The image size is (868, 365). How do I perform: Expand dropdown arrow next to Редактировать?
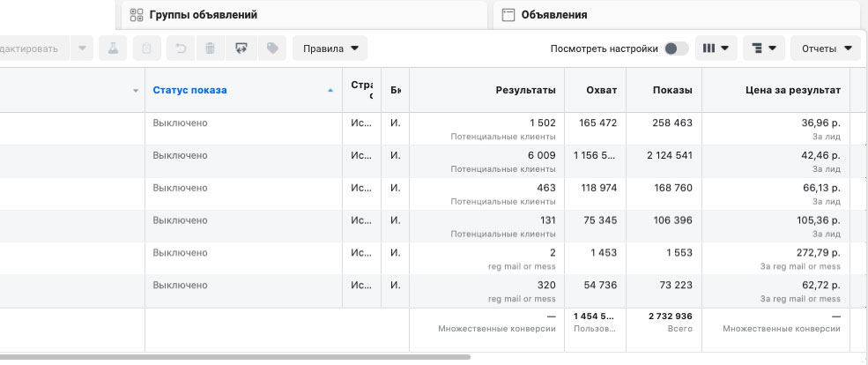pos(82,48)
